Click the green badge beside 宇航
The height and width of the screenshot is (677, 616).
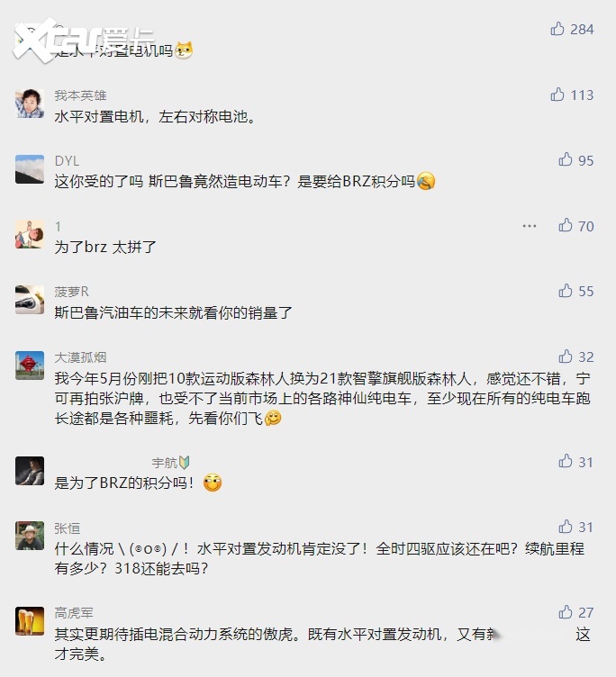click(185, 463)
